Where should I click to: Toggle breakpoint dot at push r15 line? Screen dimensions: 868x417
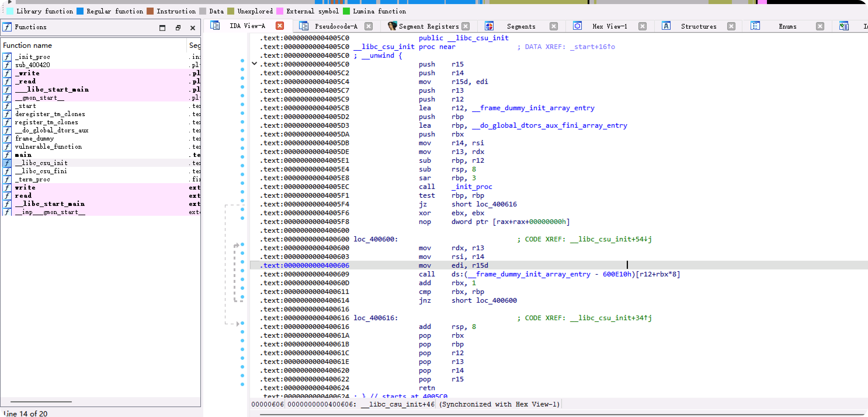[x=242, y=61]
